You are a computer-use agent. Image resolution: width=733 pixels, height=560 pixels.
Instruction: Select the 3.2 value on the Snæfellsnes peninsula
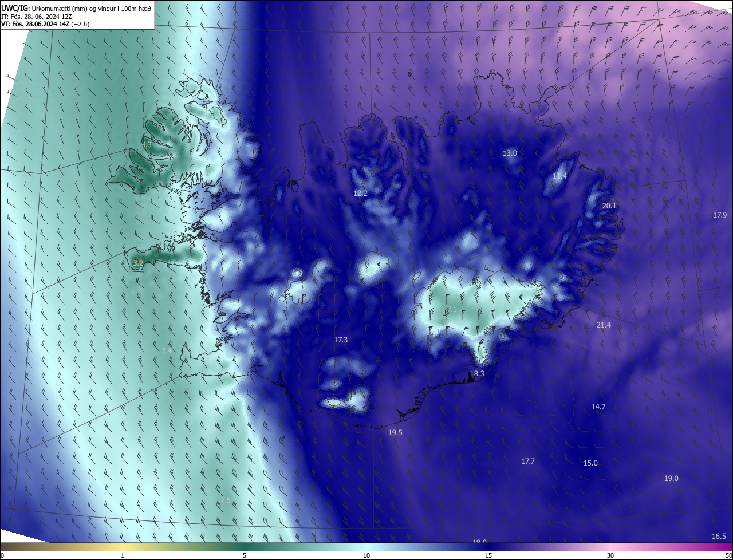click(138, 263)
